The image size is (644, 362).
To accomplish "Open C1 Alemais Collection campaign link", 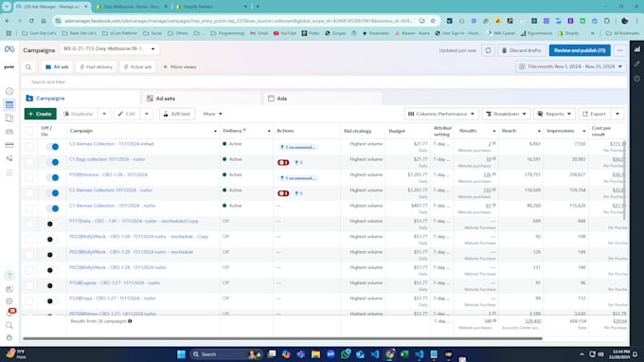I will point(112,206).
